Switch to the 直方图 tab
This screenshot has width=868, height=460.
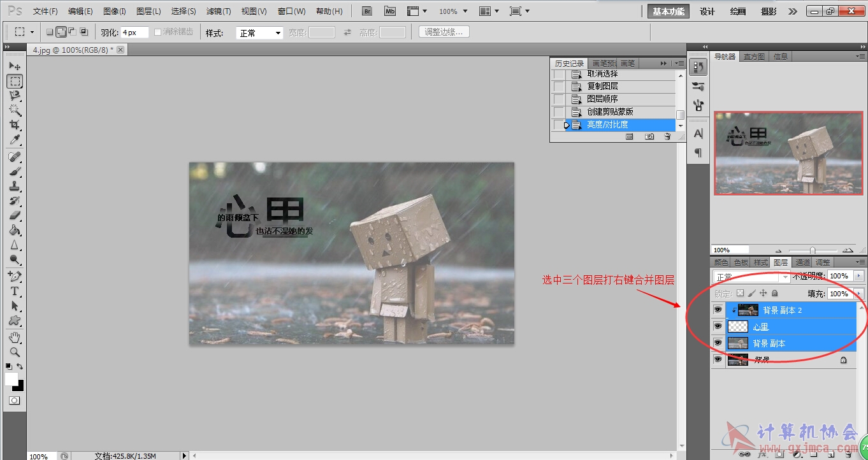[x=755, y=57]
